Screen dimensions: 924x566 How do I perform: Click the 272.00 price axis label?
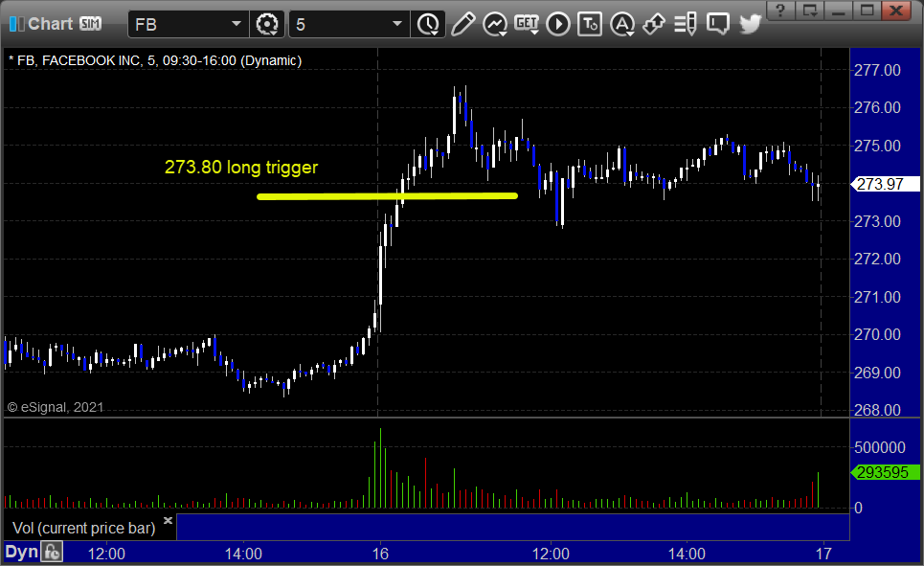click(x=877, y=259)
